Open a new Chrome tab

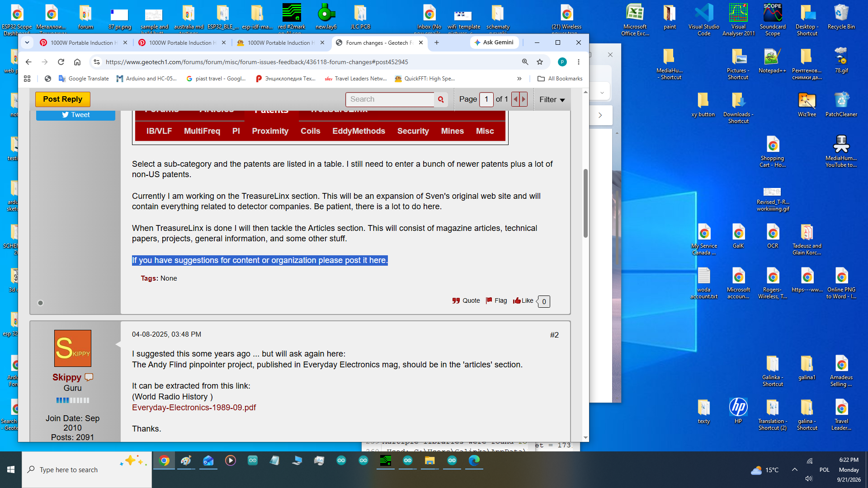437,42
